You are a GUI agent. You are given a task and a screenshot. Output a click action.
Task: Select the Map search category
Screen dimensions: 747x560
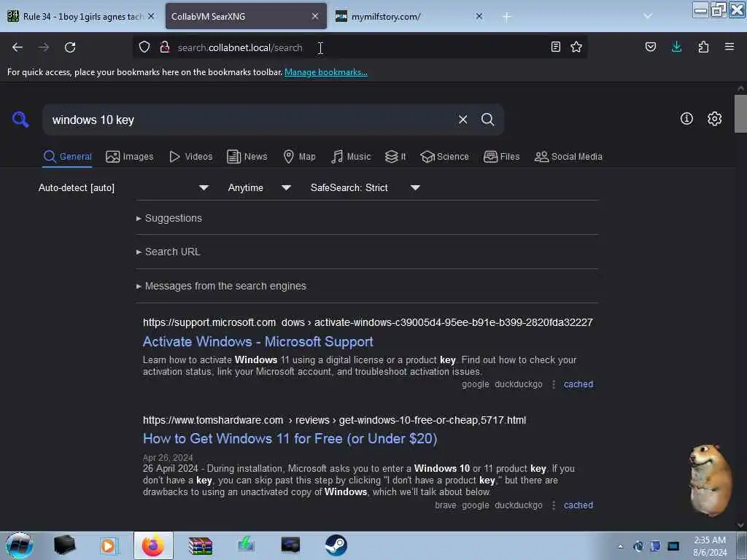coord(299,157)
